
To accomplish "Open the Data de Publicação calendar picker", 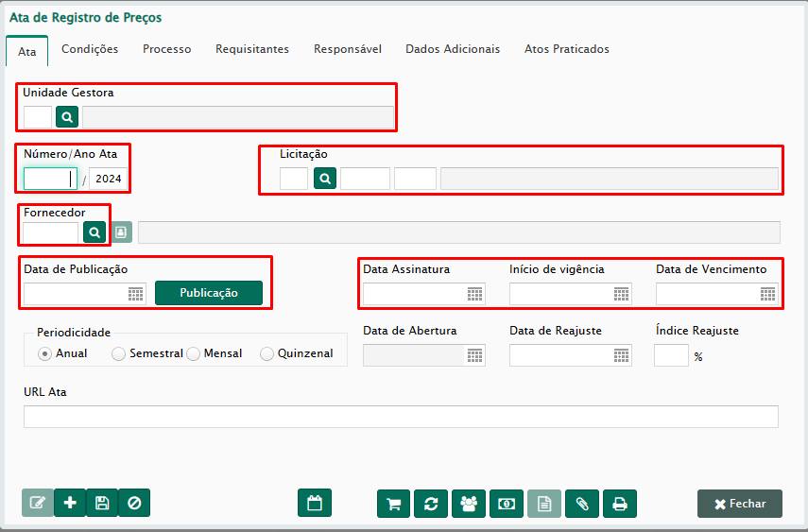I will coord(136,294).
